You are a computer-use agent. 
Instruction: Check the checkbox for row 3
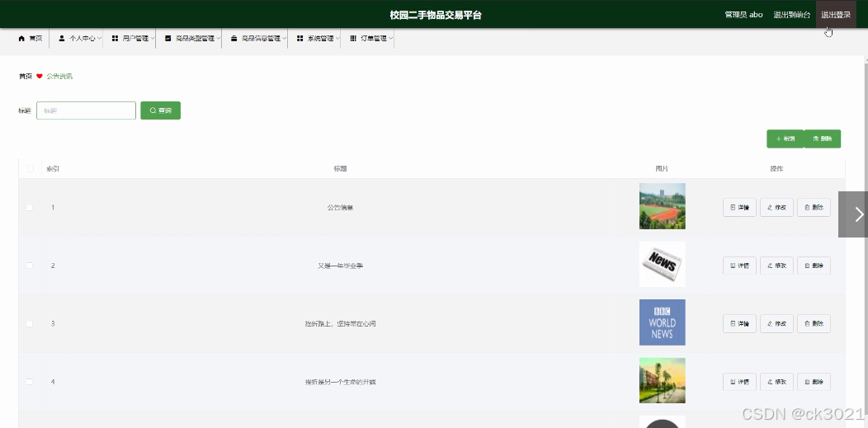30,323
